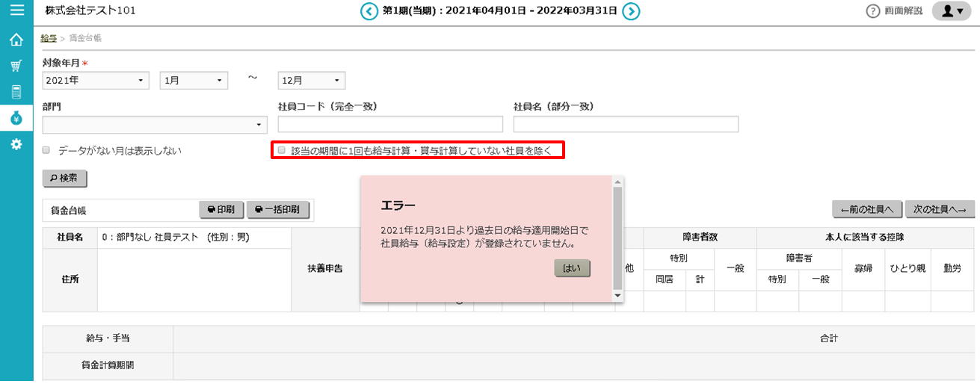Open the shopping cart sidebar icon

(16, 66)
